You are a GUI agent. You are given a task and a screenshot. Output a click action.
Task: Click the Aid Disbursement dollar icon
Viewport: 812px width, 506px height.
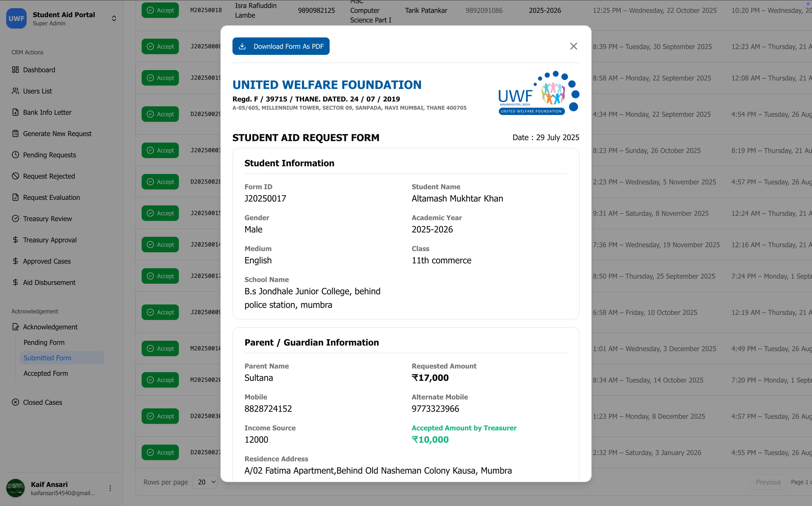click(x=15, y=282)
